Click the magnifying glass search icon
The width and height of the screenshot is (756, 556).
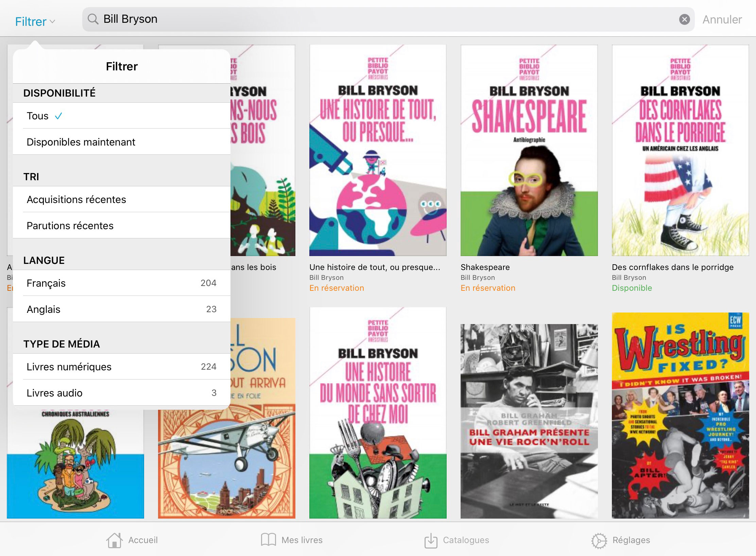click(93, 19)
